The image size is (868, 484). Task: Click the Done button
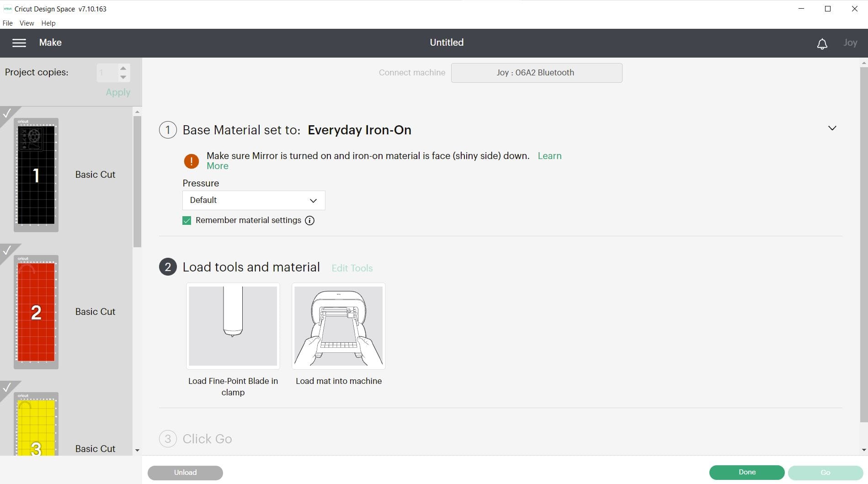pyautogui.click(x=747, y=472)
